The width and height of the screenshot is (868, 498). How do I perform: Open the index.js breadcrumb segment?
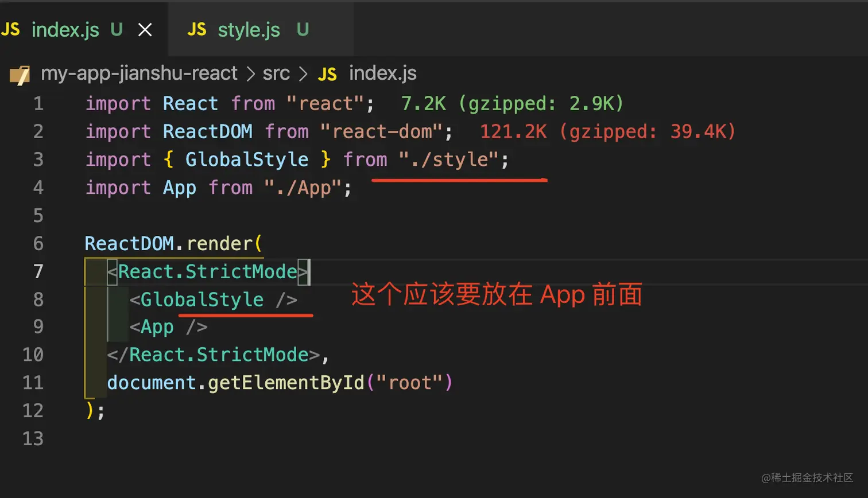pyautogui.click(x=383, y=73)
